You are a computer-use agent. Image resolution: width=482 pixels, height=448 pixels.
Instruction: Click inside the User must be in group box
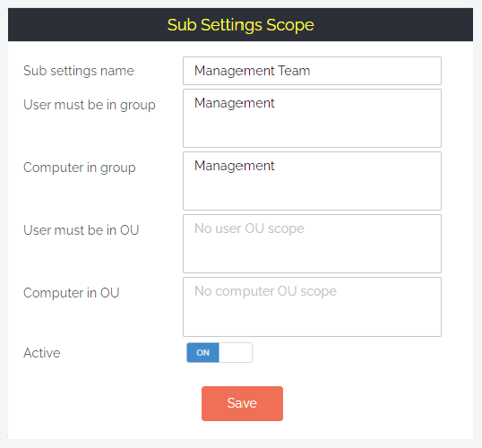pos(312,118)
